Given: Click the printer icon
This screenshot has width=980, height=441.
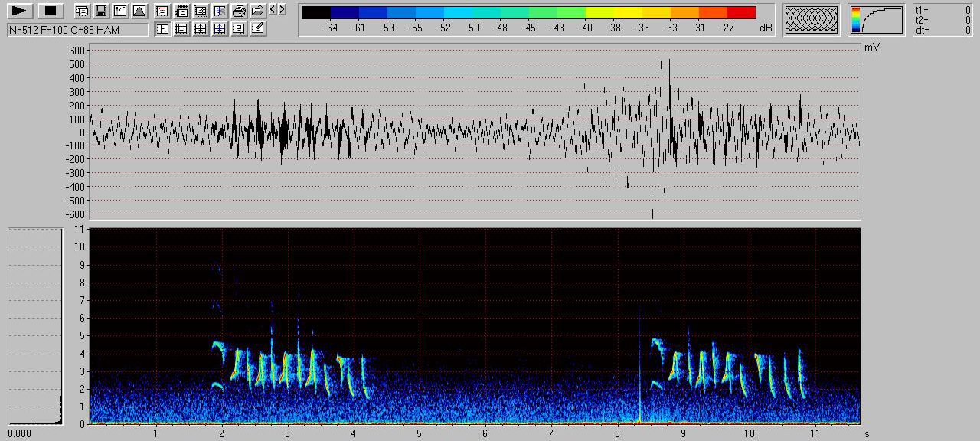Looking at the screenshot, I should [x=239, y=11].
